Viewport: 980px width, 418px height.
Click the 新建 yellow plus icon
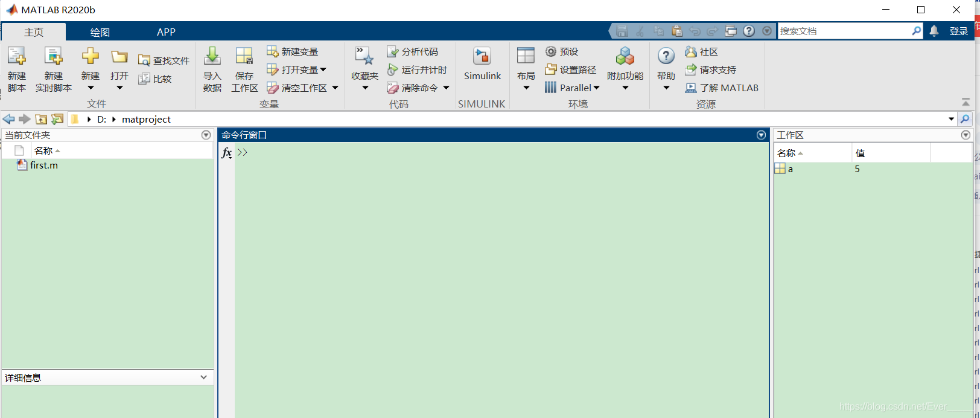[x=91, y=56]
